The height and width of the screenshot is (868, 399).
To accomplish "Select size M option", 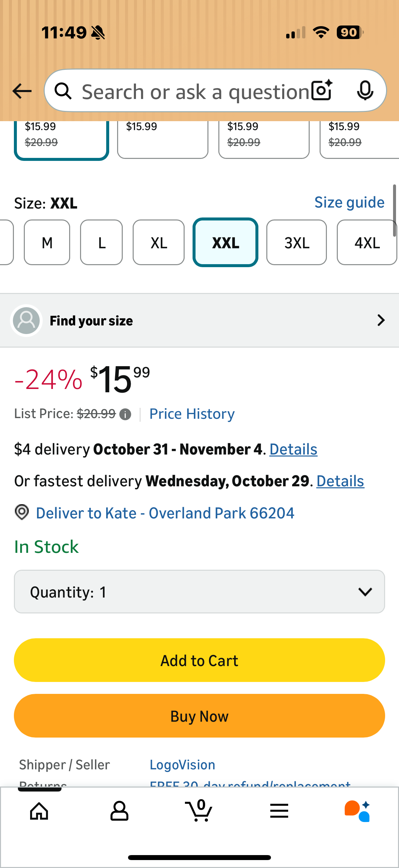I will [47, 242].
